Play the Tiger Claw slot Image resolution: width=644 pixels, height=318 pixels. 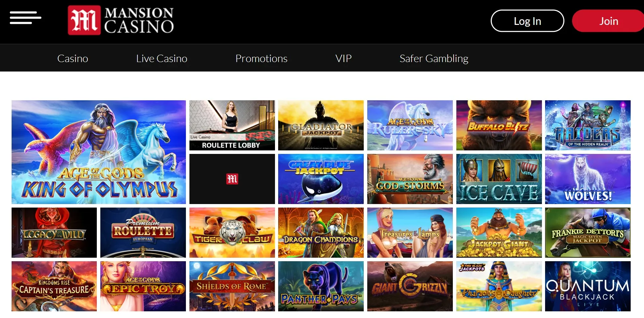232,232
